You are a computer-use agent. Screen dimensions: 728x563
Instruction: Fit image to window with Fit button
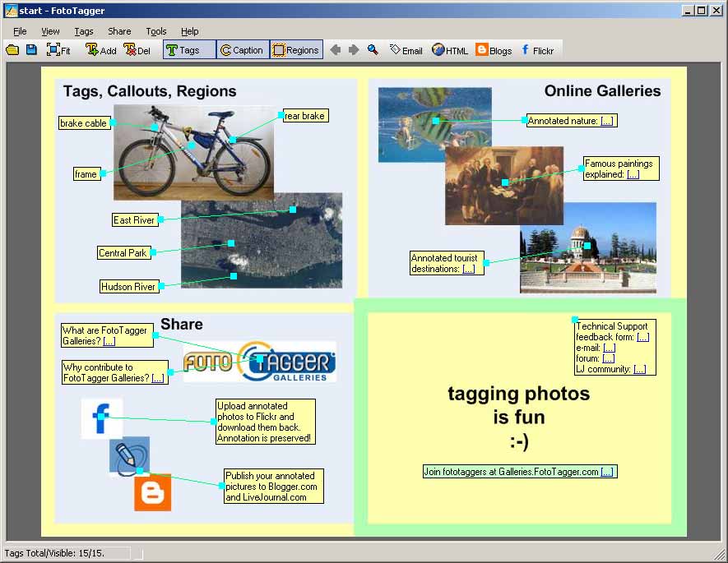[58, 50]
